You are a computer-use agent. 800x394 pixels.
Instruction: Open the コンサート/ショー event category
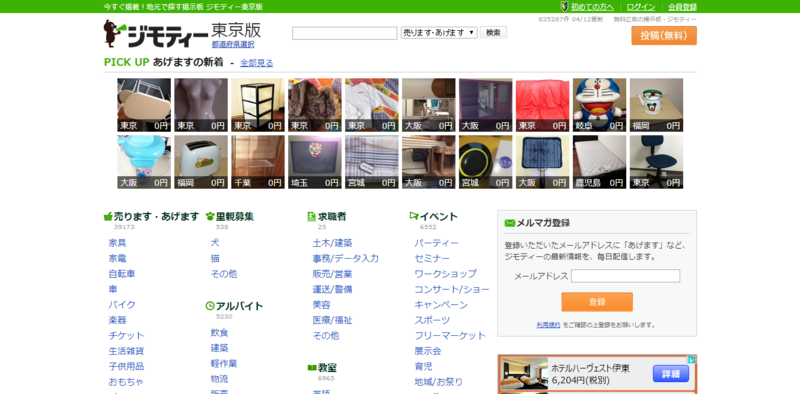(452, 289)
